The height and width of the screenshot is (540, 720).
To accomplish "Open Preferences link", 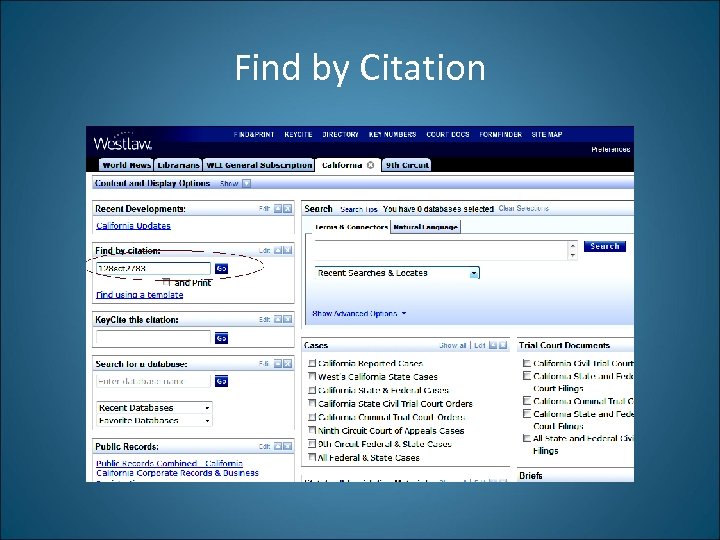I will (x=610, y=150).
